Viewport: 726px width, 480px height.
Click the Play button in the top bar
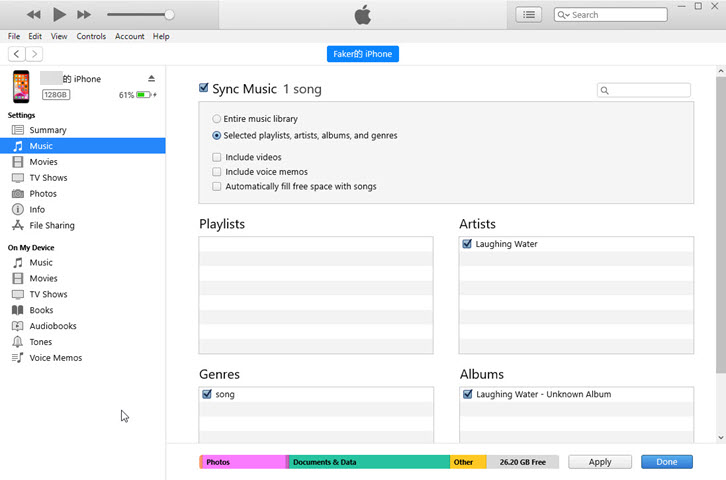tap(59, 14)
